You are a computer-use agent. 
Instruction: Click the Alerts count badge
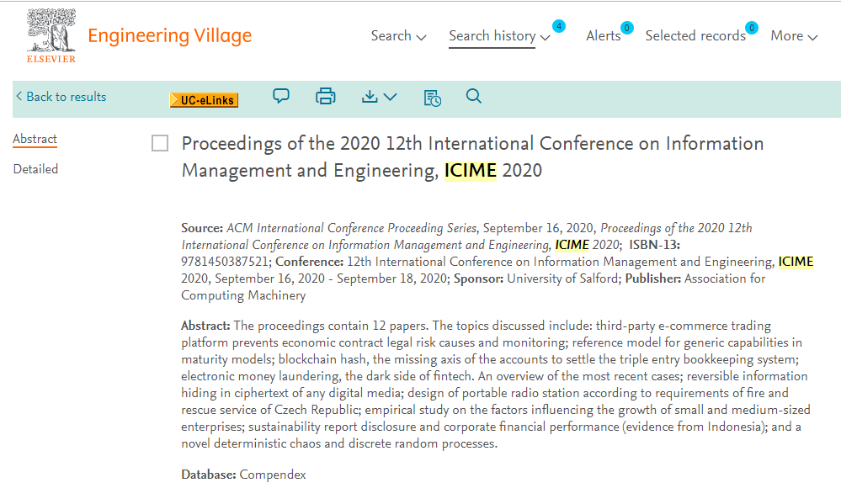tap(626, 27)
